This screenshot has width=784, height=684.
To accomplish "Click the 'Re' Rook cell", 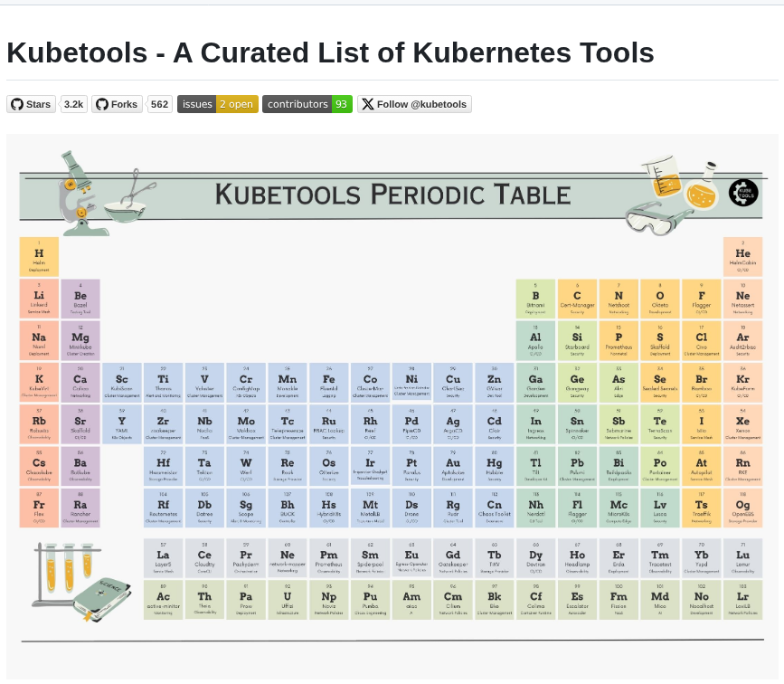I will (288, 466).
